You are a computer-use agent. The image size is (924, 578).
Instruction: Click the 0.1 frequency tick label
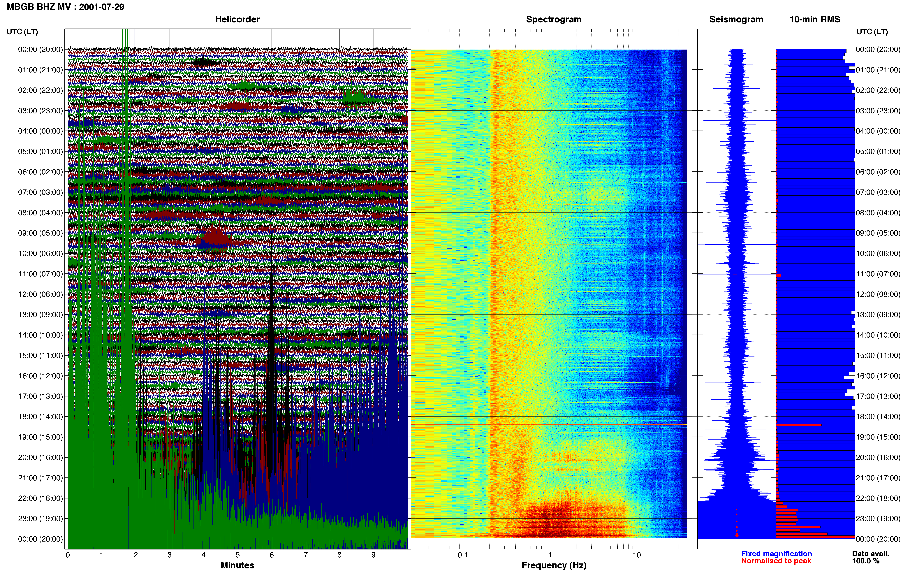click(463, 555)
